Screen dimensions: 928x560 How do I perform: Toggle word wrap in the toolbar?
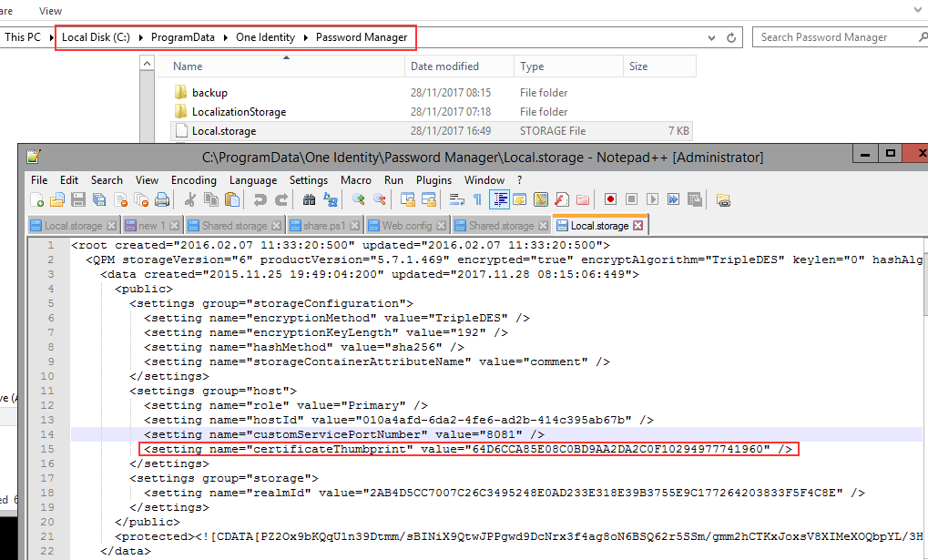click(457, 199)
